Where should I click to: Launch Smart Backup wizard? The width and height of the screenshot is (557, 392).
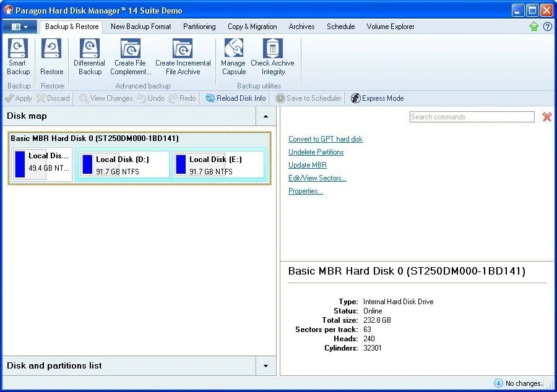pyautogui.click(x=18, y=57)
